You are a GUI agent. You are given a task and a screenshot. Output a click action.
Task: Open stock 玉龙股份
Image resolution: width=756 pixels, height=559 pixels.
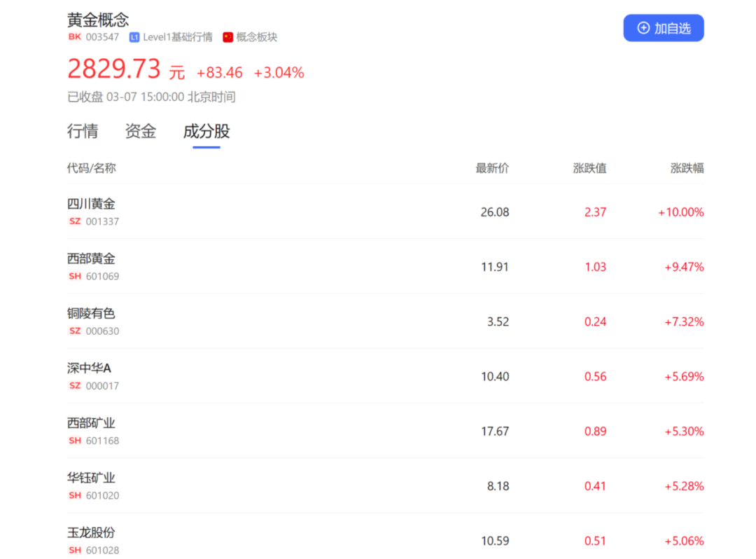pyautogui.click(x=91, y=533)
